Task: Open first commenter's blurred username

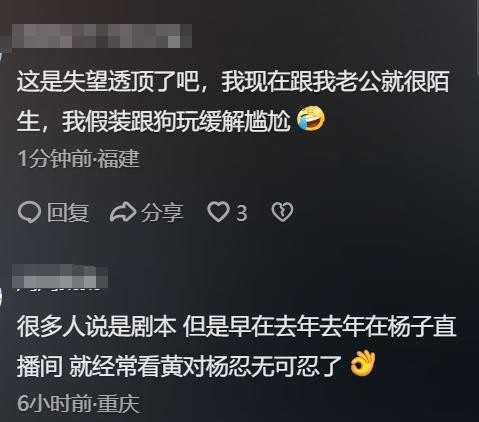Action: click(102, 36)
